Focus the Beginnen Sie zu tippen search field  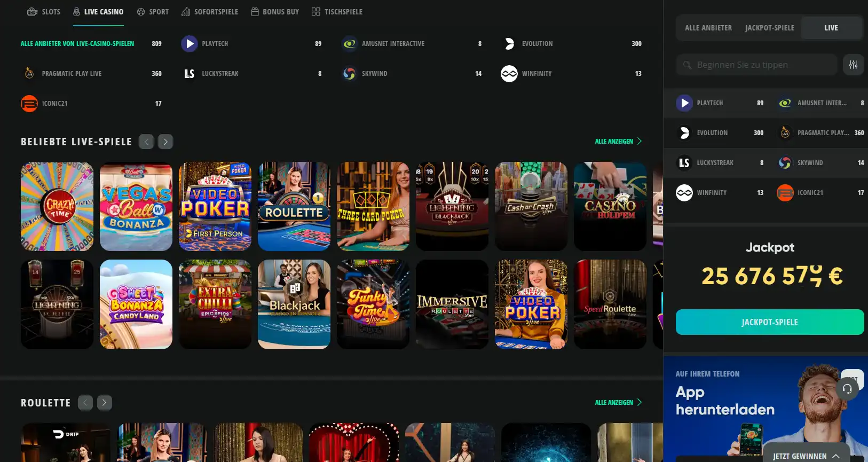coord(757,65)
